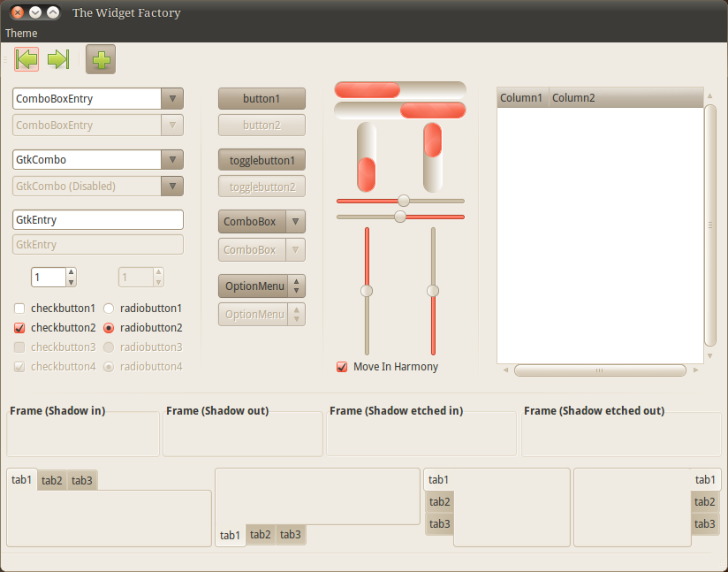
Task: Select tab2 in the left-tabbed notebook
Action: click(440, 502)
